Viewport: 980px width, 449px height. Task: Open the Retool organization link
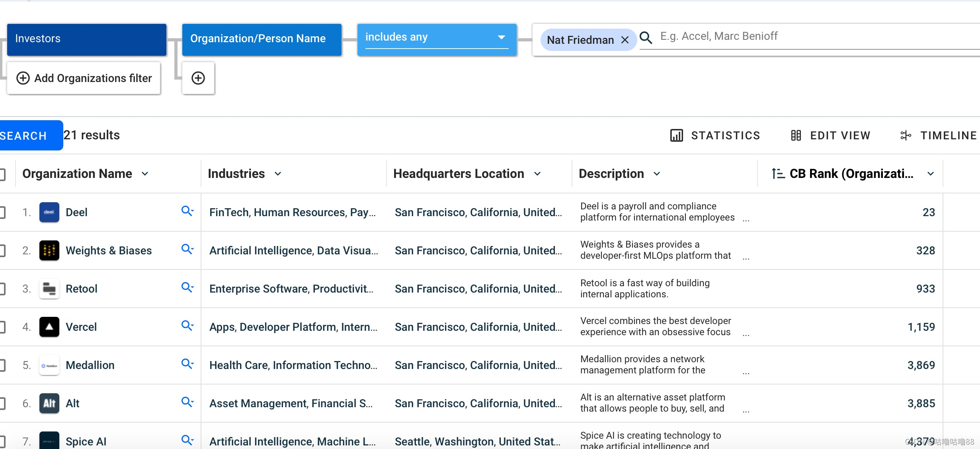82,289
